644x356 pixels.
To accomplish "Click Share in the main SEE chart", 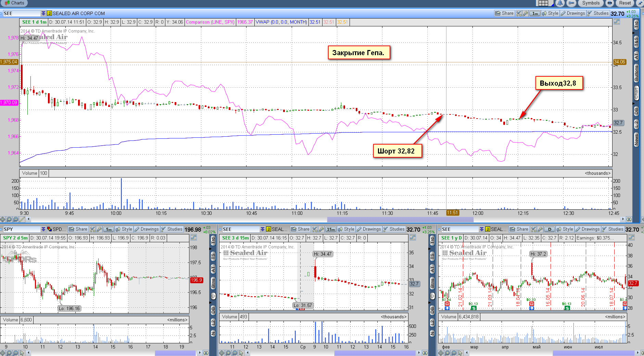I will click(x=504, y=13).
